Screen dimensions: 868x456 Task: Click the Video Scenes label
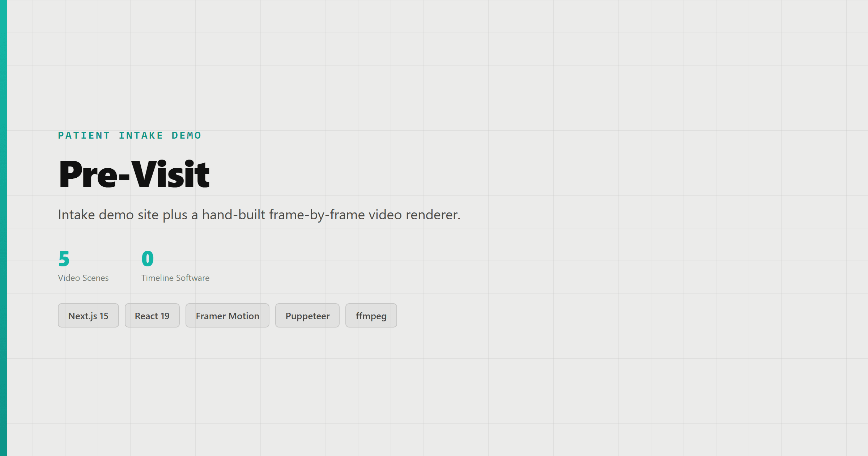(x=83, y=278)
